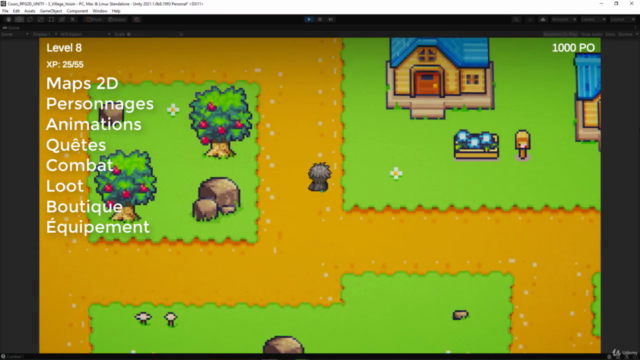Open the Display 1 dropdown

(44, 34)
